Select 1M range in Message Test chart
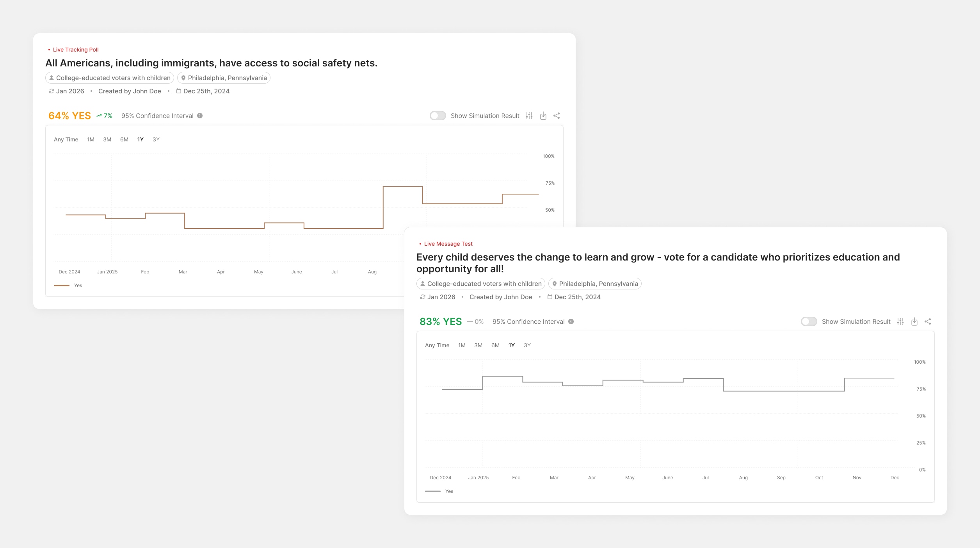 pos(462,345)
